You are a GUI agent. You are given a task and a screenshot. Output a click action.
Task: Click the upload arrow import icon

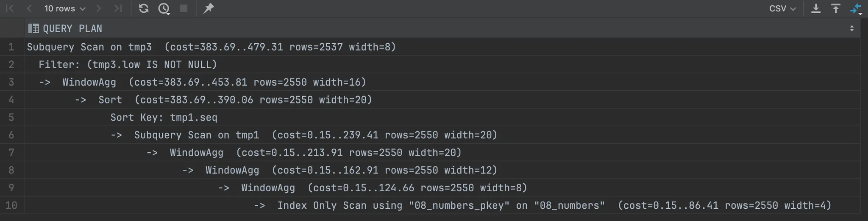835,8
